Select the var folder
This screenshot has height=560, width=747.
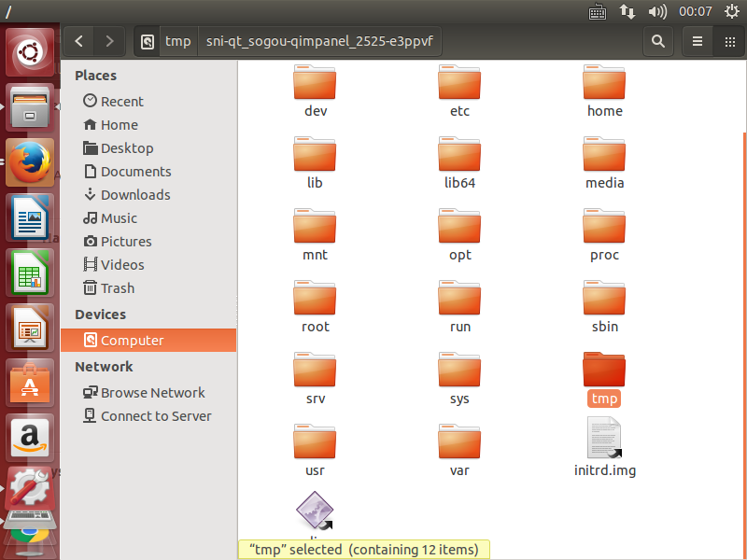click(x=459, y=451)
